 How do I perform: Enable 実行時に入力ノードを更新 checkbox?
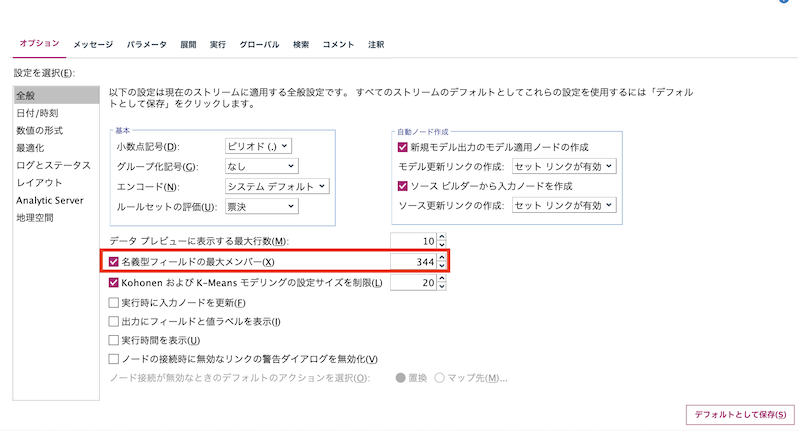pos(114,303)
